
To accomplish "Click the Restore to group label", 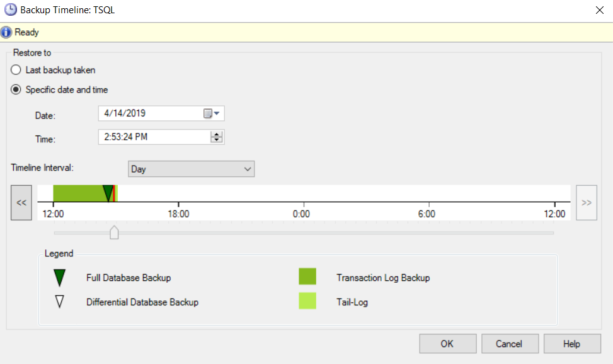I will click(32, 53).
